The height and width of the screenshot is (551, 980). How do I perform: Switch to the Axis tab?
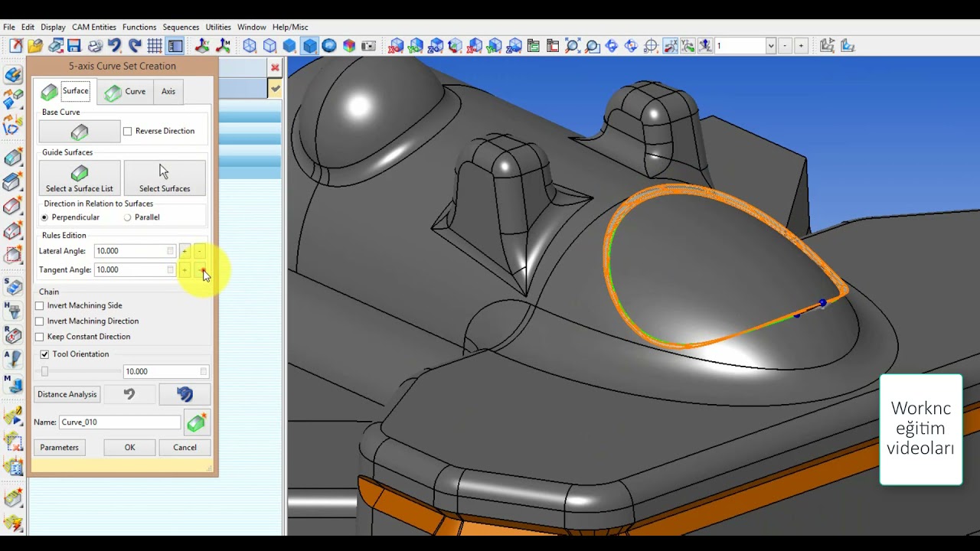(x=168, y=92)
